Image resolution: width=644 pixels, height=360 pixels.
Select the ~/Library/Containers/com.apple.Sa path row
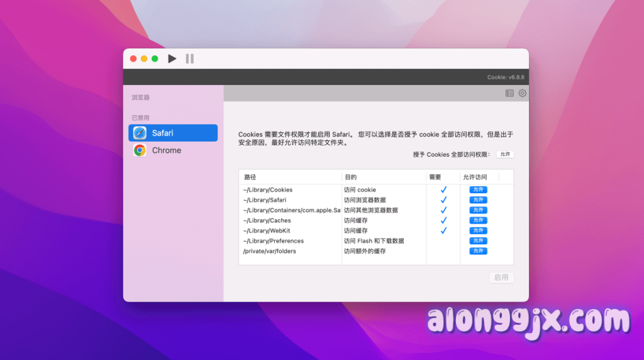pos(291,210)
